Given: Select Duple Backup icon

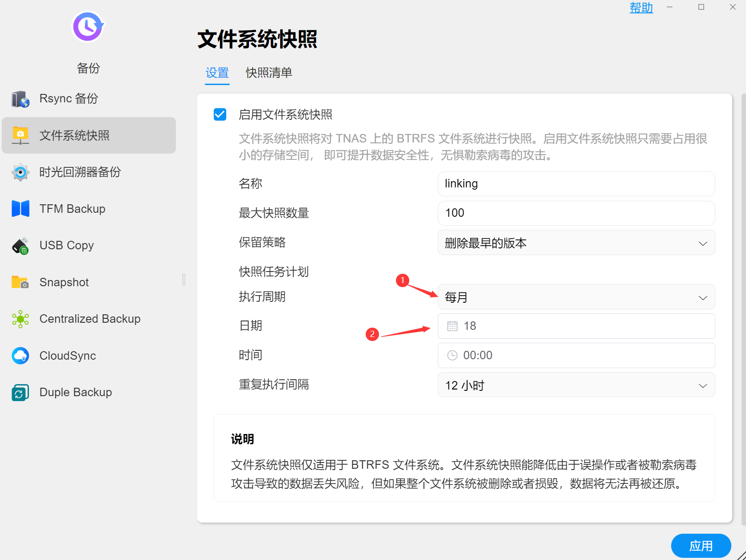Looking at the screenshot, I should pyautogui.click(x=20, y=393).
